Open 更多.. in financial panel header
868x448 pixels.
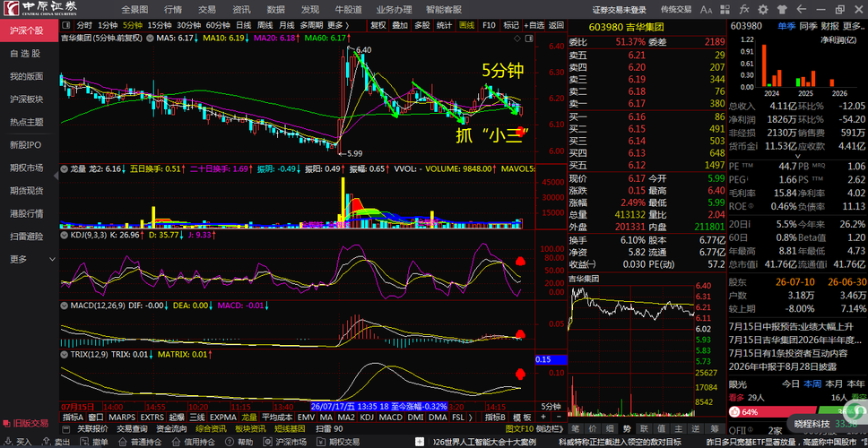click(x=854, y=25)
